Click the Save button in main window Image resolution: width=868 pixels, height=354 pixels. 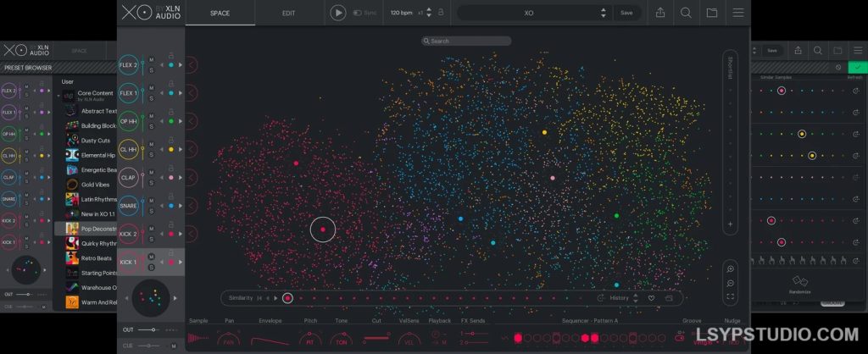coord(626,13)
